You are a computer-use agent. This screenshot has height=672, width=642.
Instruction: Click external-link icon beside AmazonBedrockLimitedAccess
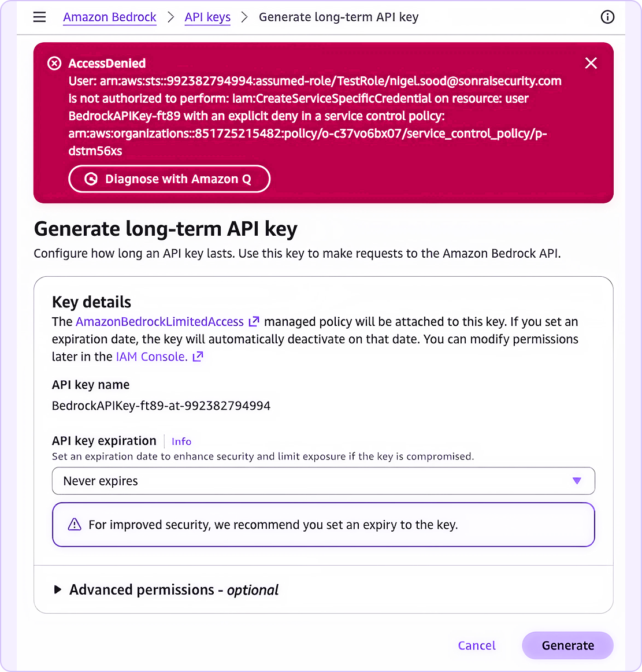click(254, 321)
